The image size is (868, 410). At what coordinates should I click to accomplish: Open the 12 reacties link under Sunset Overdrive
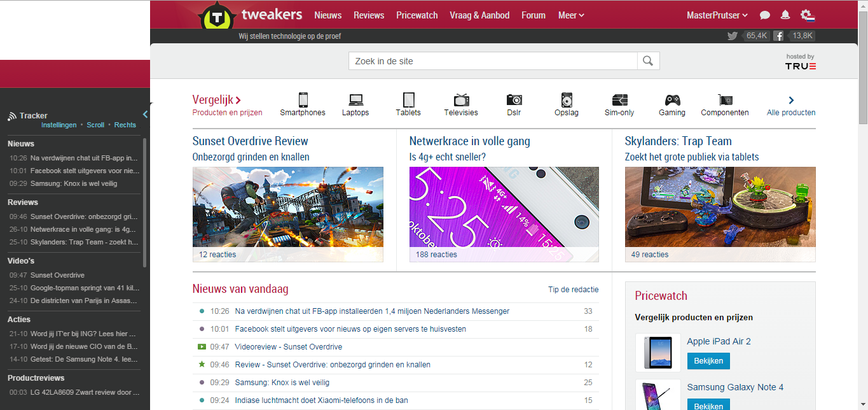point(217,255)
